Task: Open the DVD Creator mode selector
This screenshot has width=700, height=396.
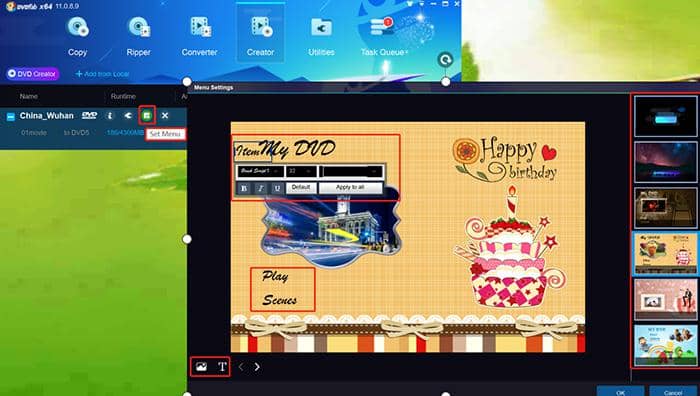Action: tap(32, 74)
